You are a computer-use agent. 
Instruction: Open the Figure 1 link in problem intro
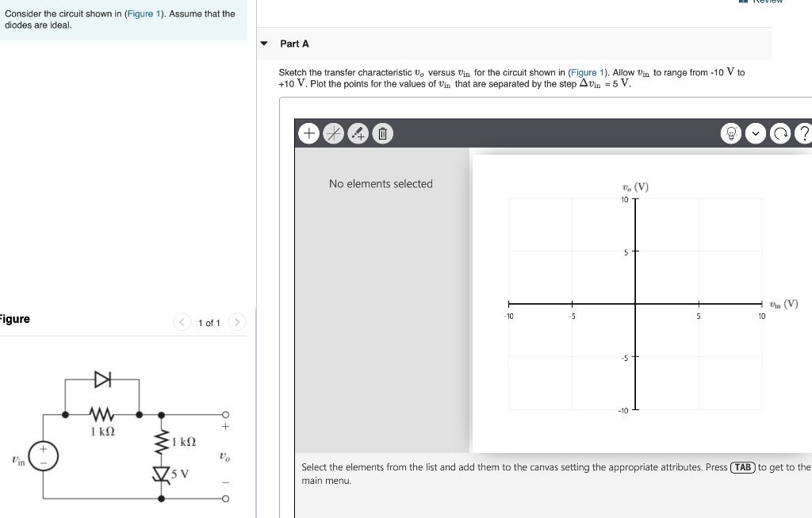(144, 13)
